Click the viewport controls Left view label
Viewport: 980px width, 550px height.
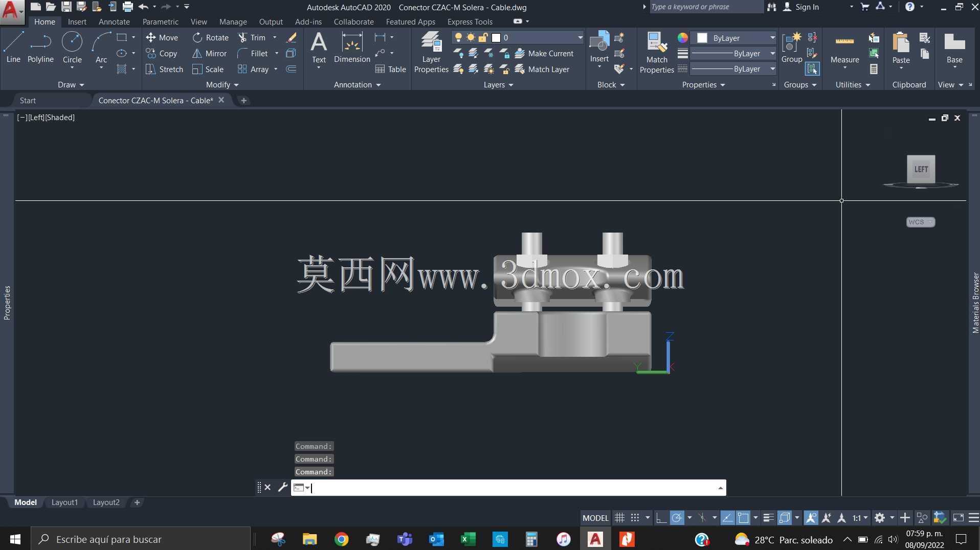[36, 117]
